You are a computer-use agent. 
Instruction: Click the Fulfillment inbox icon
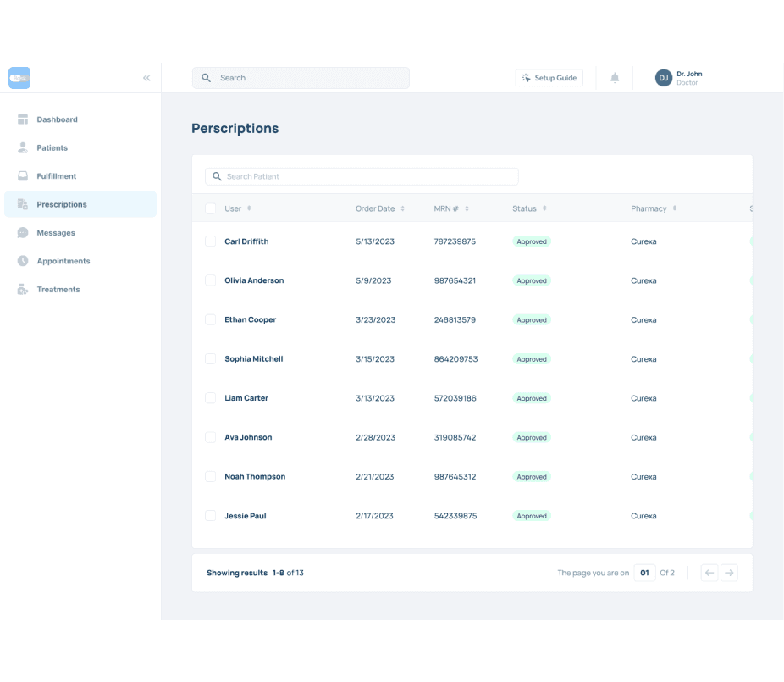tap(23, 176)
